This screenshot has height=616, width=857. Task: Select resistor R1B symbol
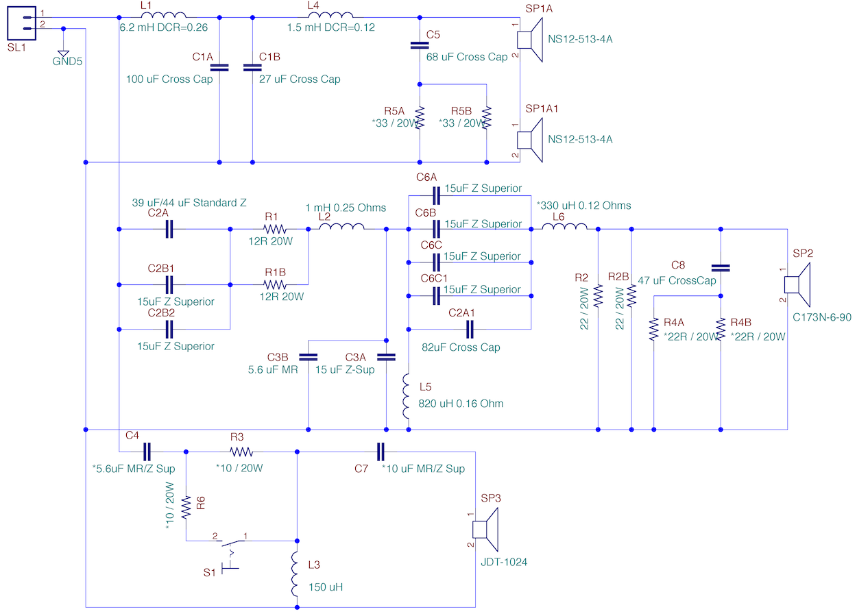coord(274,284)
